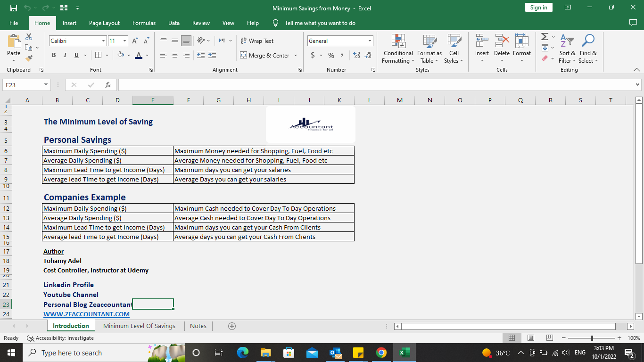Screen dimensions: 644x362
Task: Set Middle Align for cell text
Action: coord(175,41)
